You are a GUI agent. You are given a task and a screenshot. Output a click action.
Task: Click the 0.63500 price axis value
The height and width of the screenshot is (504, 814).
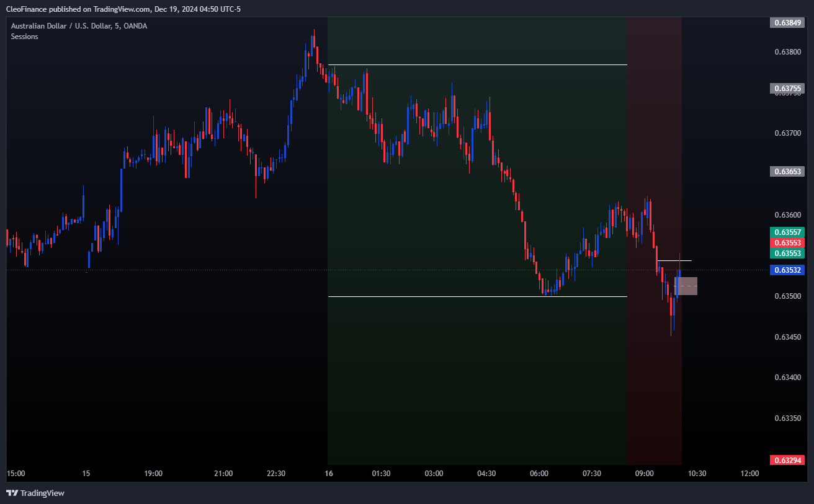(787, 296)
